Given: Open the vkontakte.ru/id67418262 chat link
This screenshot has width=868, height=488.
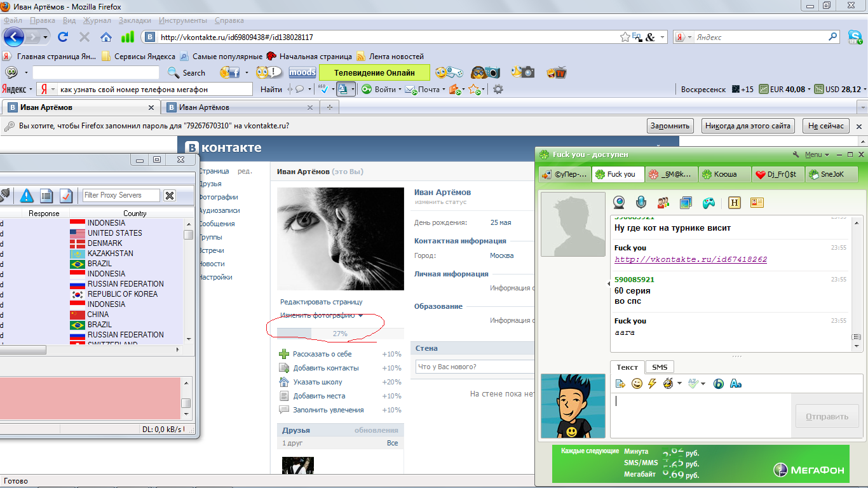Looking at the screenshot, I should (x=691, y=259).
